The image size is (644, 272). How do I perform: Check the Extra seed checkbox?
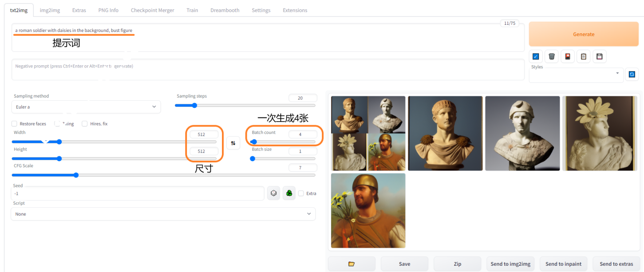[301, 193]
